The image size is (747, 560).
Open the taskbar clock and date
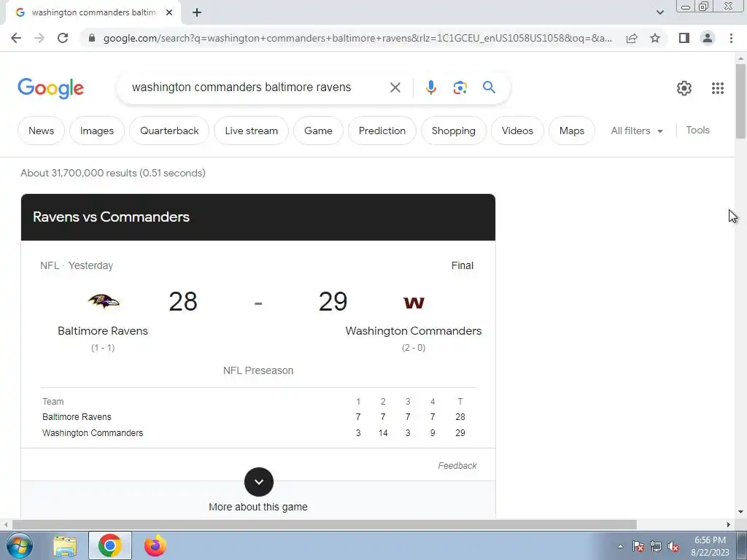coord(710,546)
